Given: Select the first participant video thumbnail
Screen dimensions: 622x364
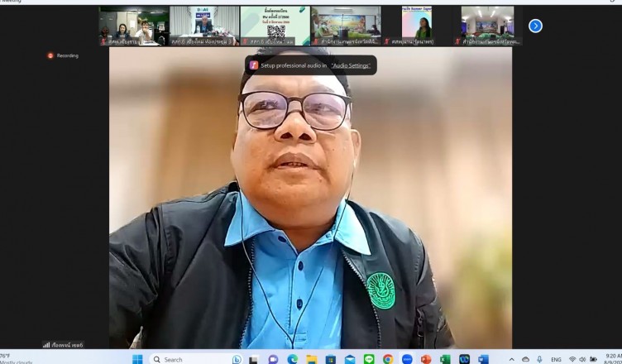Looking at the screenshot, I should (x=134, y=26).
